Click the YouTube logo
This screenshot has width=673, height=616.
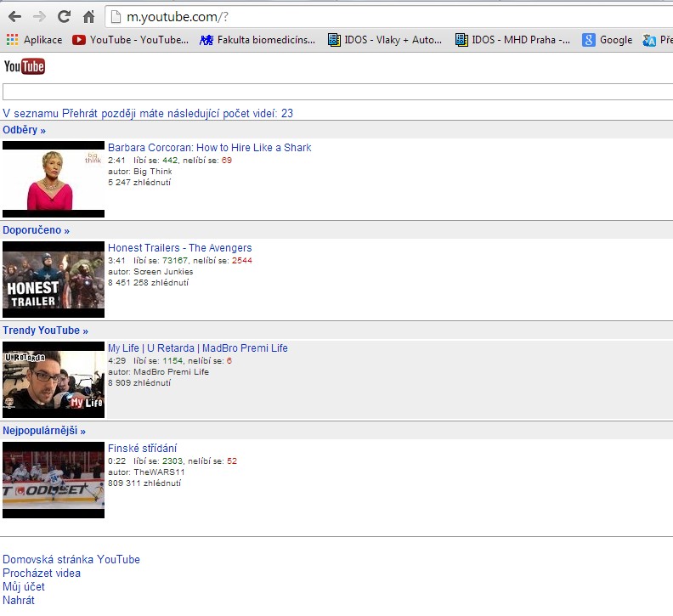point(25,66)
